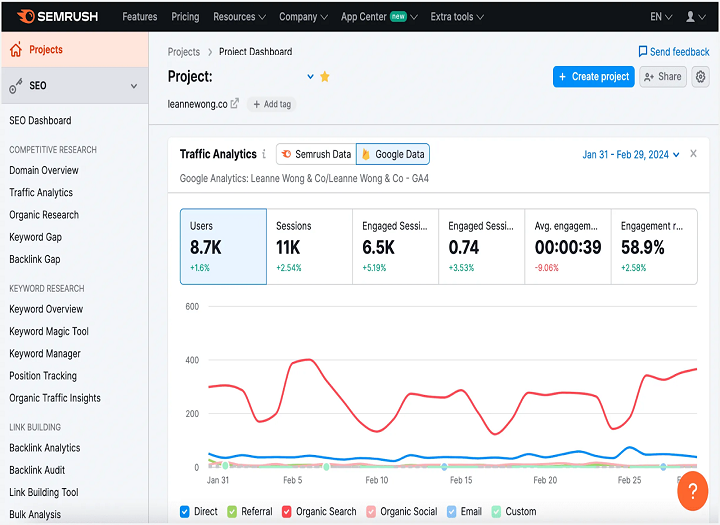Image resolution: width=720 pixels, height=525 pixels.
Task: Open the Jan 31 - Feb 29, 2024 date range
Action: click(x=631, y=154)
